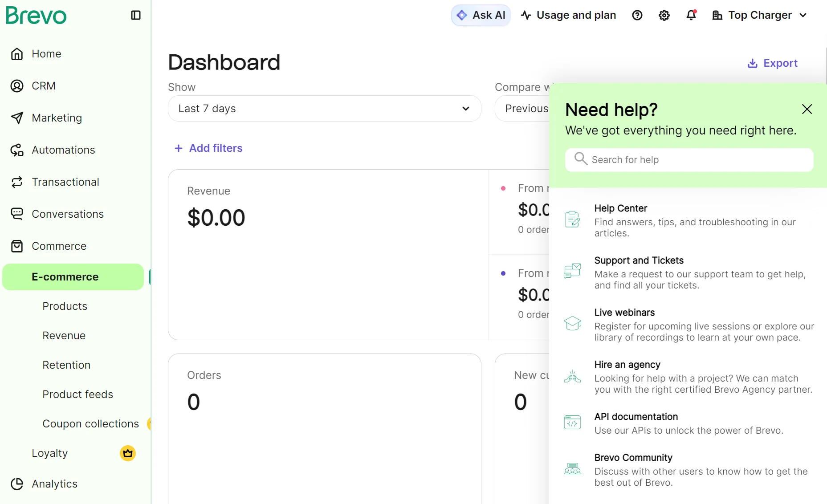Export the dashboard
Viewport: 827px width, 504px height.
(x=773, y=63)
